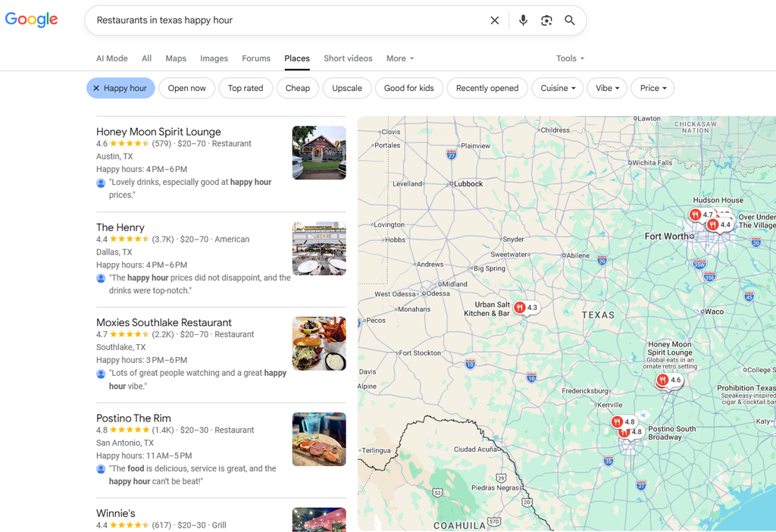Click 'Southlake, TX' location text
776x532 pixels.
(x=120, y=347)
